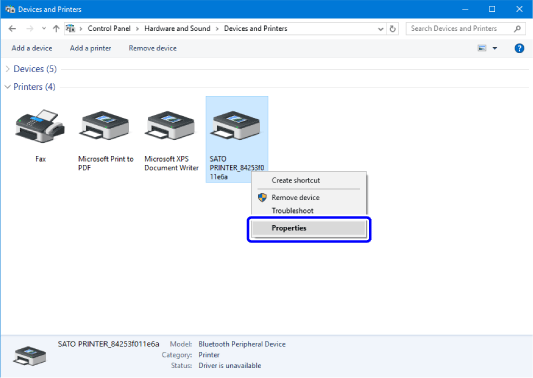Select the Fax printer icon
Image resolution: width=533 pixels, height=378 pixels.
pos(40,126)
